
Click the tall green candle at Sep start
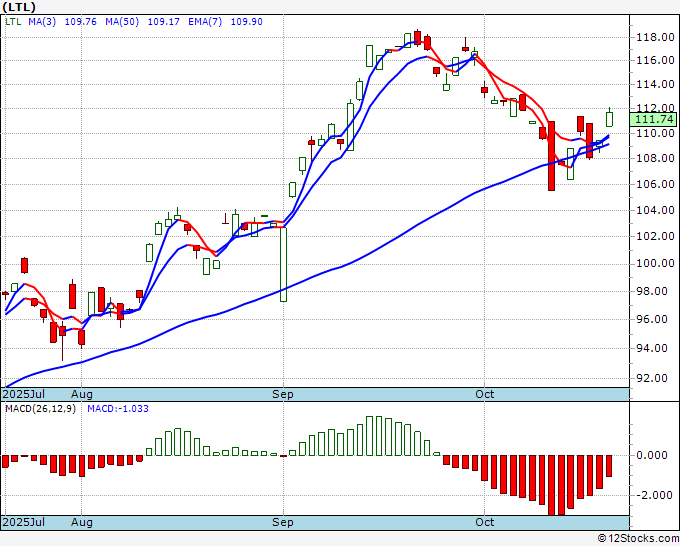coord(283,264)
